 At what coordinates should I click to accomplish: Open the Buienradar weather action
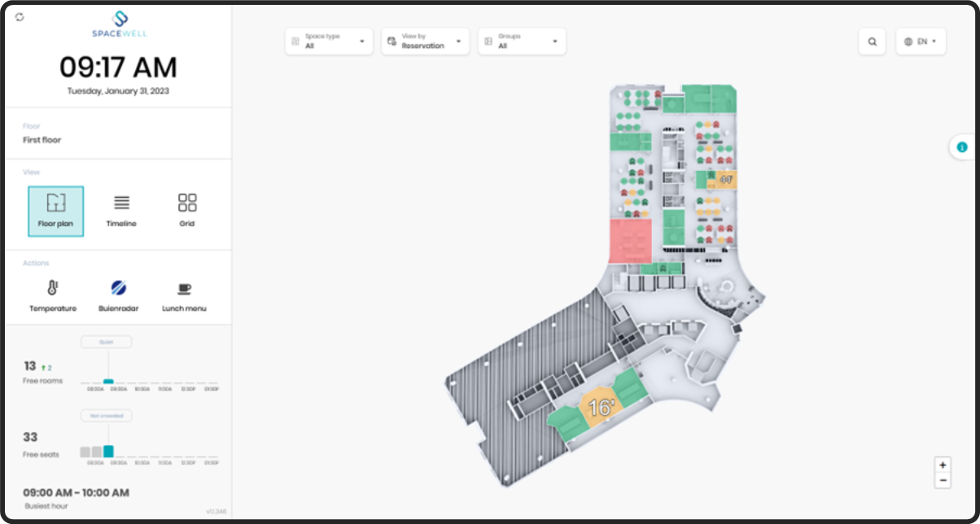[x=119, y=296]
